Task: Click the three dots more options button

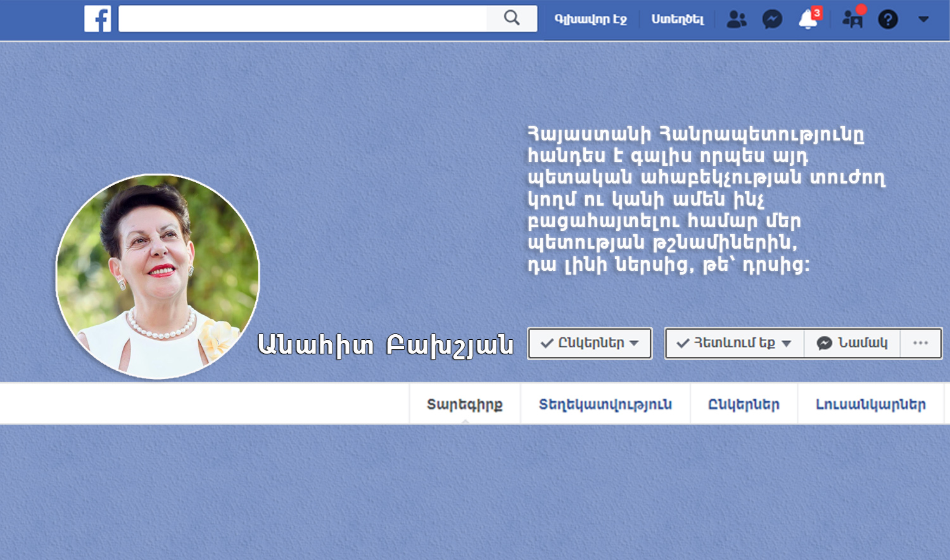Action: 920,343
